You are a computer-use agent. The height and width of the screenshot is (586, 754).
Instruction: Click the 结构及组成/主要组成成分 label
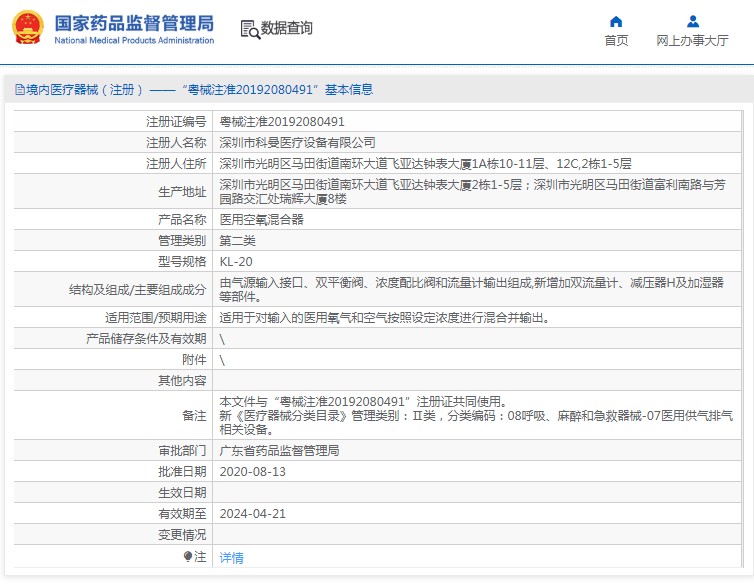coord(138,290)
